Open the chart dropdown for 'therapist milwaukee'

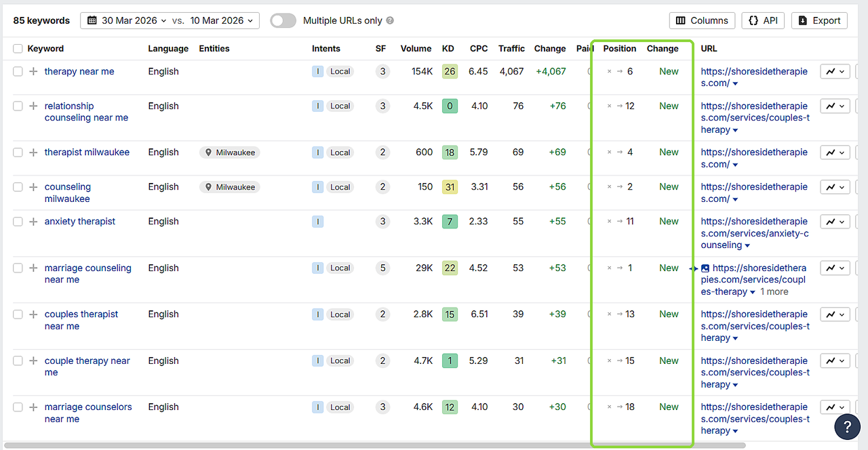[x=835, y=152]
